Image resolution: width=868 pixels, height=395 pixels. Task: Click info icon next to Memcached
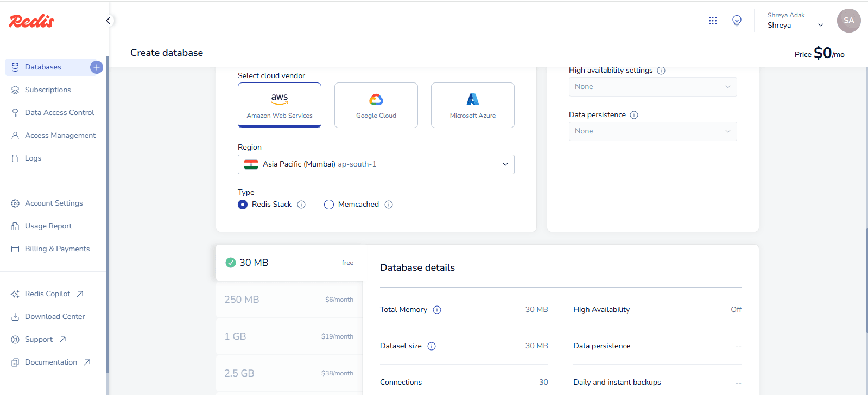pos(389,205)
